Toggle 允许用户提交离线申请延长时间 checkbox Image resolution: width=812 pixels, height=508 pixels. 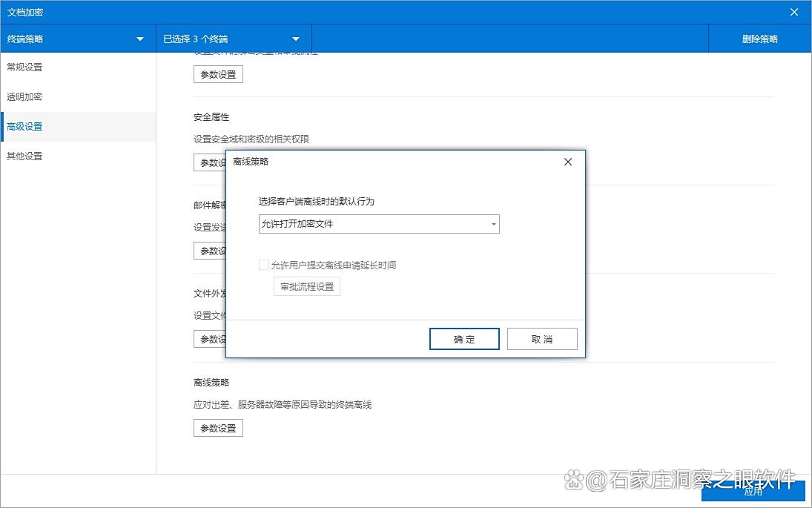(x=263, y=265)
